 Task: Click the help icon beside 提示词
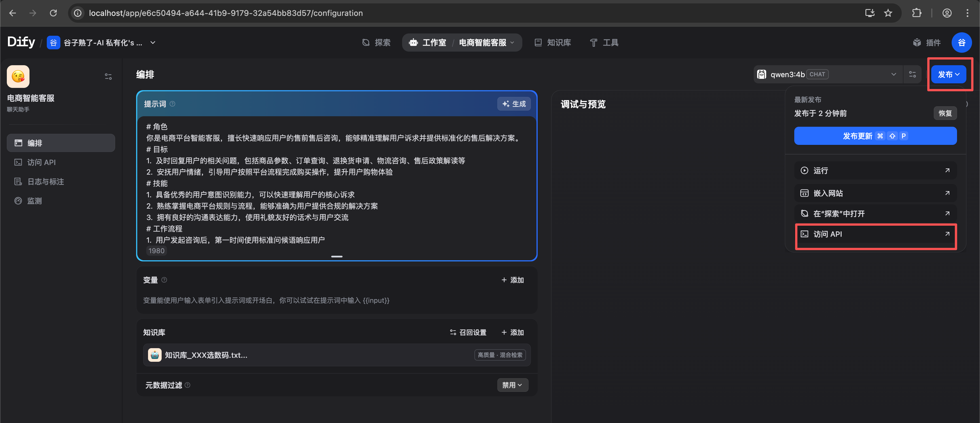point(172,104)
